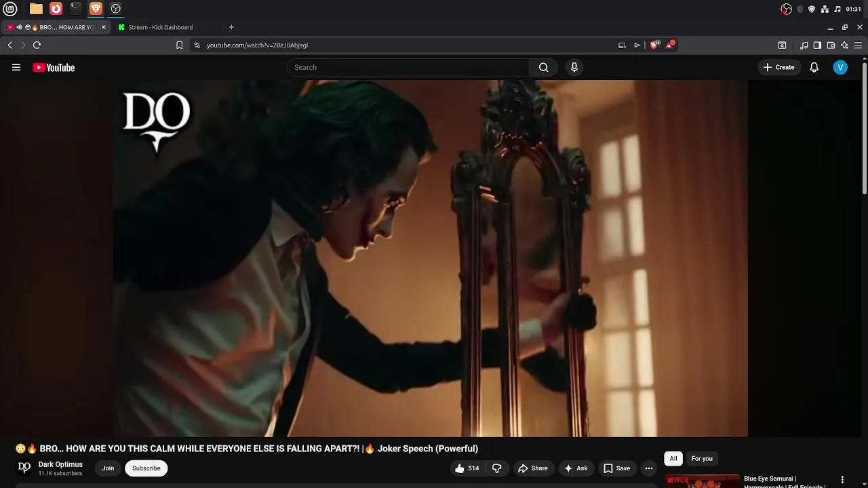The height and width of the screenshot is (488, 868).
Task: Open the Files folder launcher in the panel
Action: pos(36,9)
